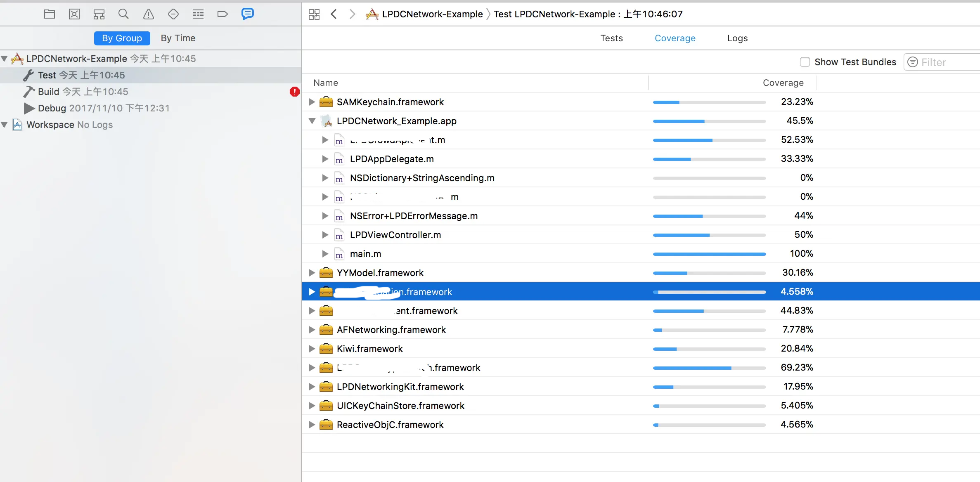Open the Find navigator magnifier icon
Screen dimensions: 980x482
(x=123, y=14)
